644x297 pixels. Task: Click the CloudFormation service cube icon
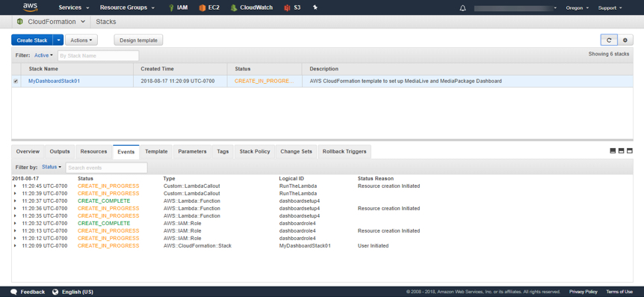pos(19,22)
